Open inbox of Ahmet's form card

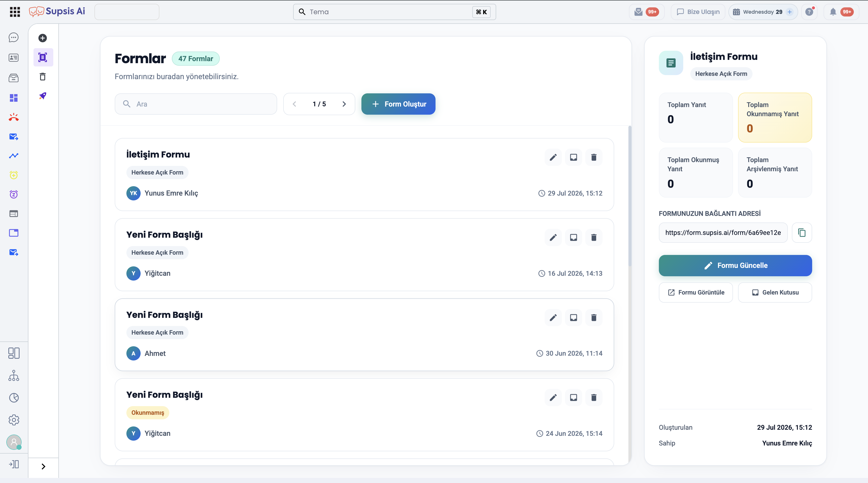click(x=573, y=318)
